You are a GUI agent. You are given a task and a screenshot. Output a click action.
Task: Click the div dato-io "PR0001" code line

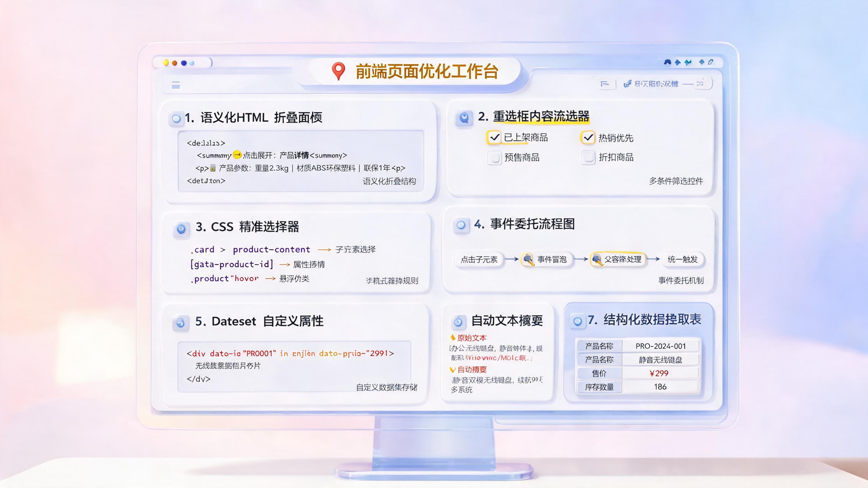click(x=290, y=353)
